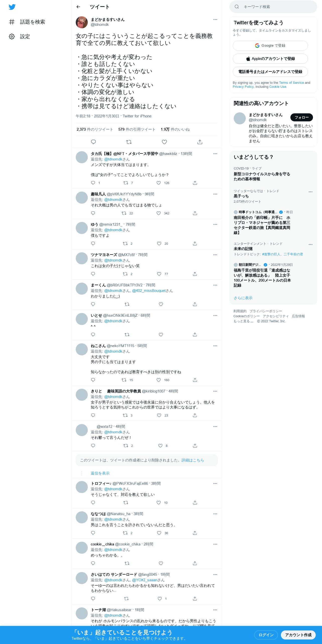Open more options on the main tweet
This screenshot has height=644, width=322.
[x=215, y=20]
